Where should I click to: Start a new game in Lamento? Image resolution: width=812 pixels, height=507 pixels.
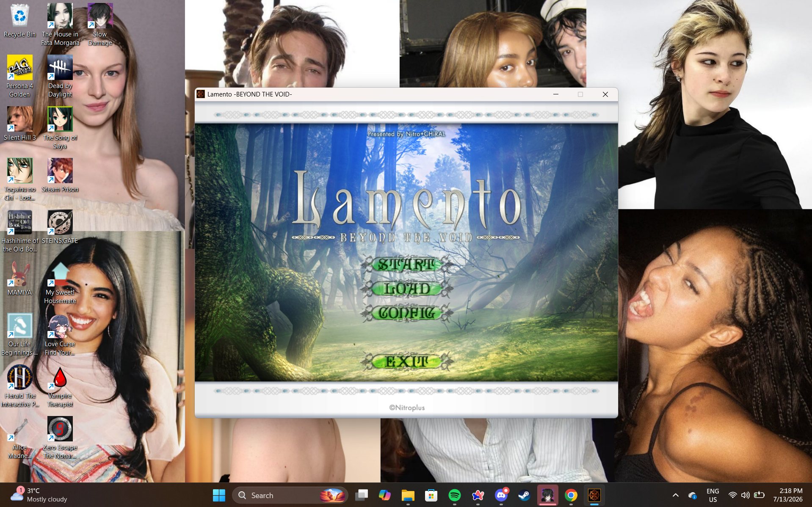[406, 265]
